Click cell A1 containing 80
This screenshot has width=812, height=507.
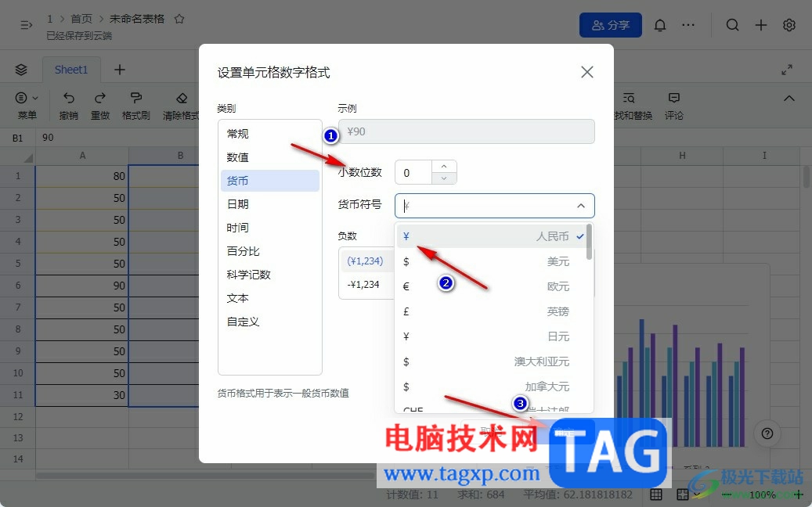(x=81, y=176)
